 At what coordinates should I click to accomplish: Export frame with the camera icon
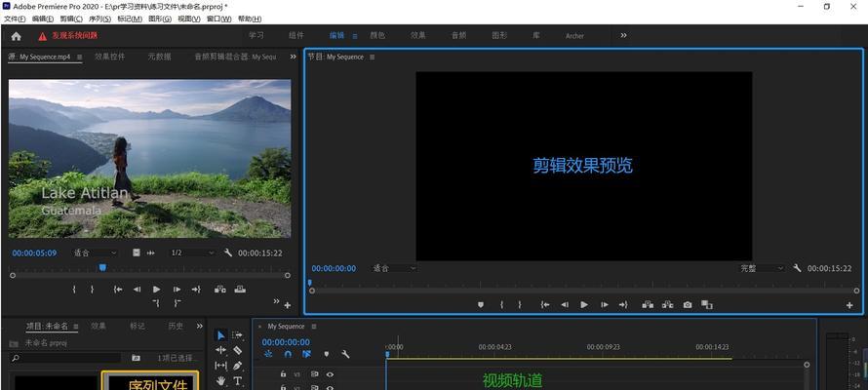tap(688, 305)
